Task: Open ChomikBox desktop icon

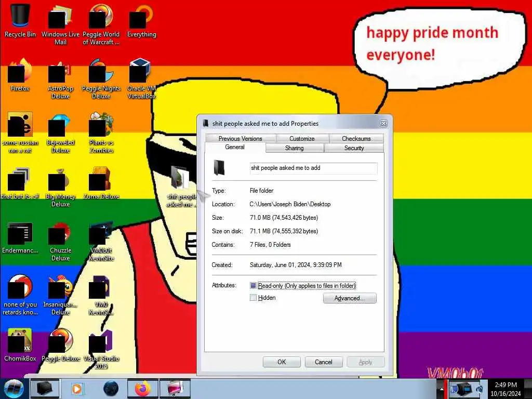Action: click(x=20, y=345)
